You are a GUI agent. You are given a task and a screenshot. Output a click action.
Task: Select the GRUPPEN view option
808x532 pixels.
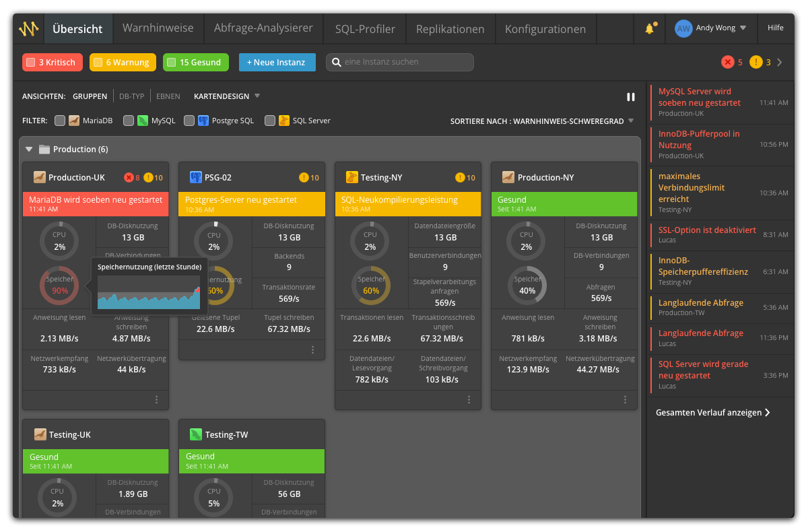(x=90, y=96)
